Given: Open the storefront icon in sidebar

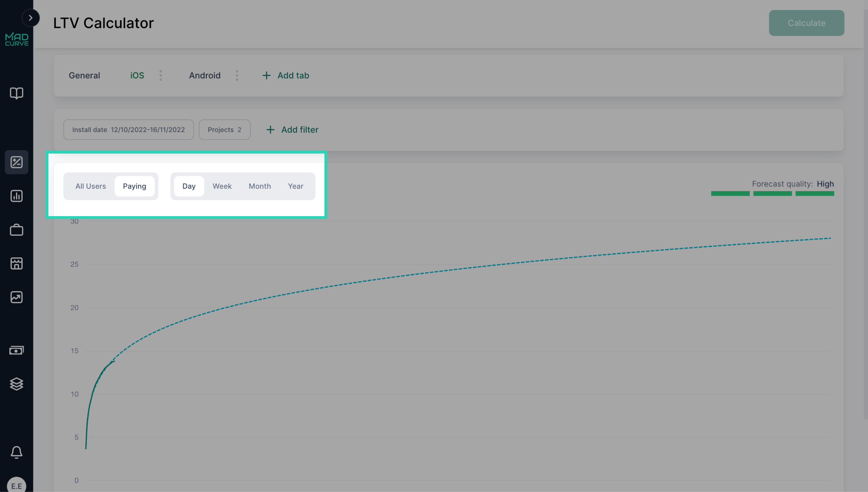Looking at the screenshot, I should 16,264.
